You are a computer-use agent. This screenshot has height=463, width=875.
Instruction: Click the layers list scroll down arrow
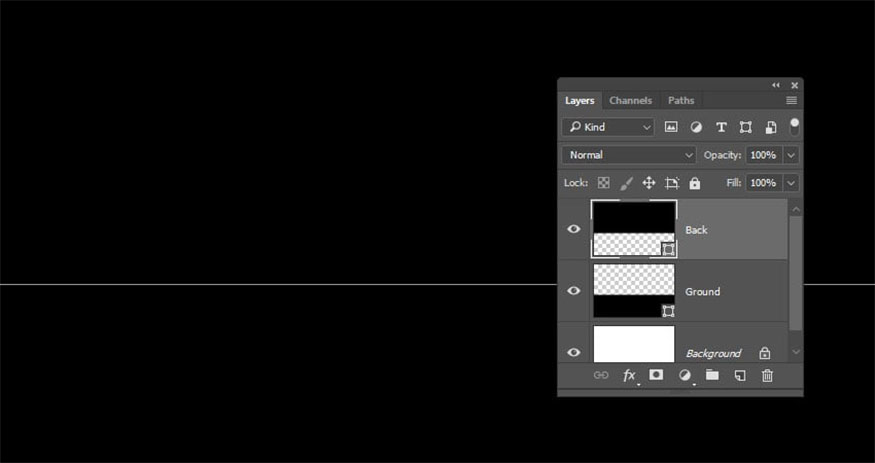coord(796,352)
